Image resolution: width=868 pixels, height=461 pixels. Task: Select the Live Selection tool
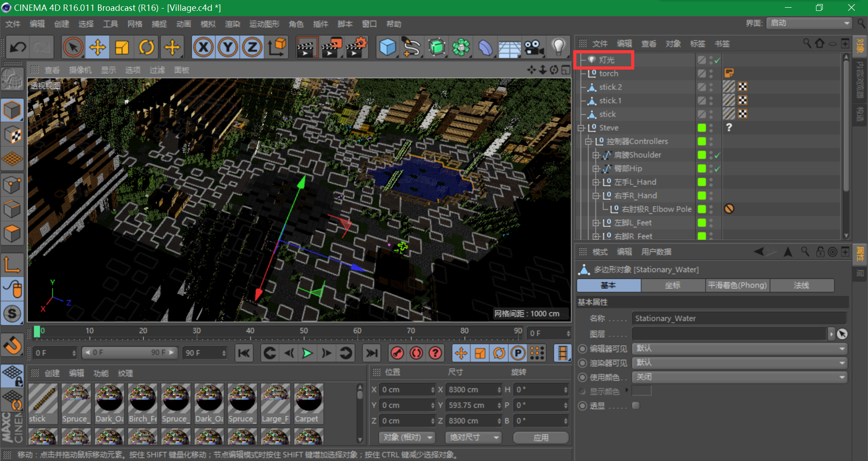73,47
